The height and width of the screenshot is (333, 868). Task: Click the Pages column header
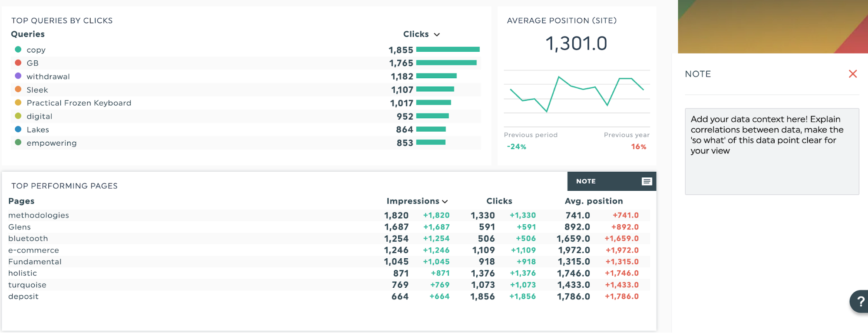(x=21, y=201)
